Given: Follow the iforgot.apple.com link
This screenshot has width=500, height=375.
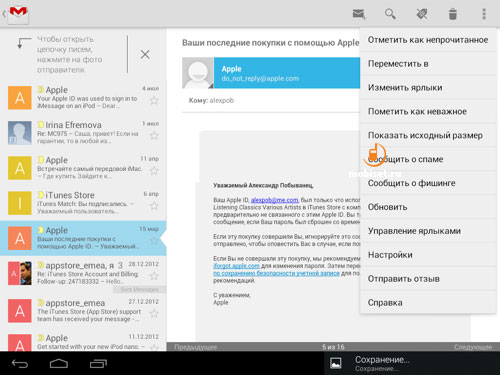Looking at the screenshot, I should pos(236,266).
